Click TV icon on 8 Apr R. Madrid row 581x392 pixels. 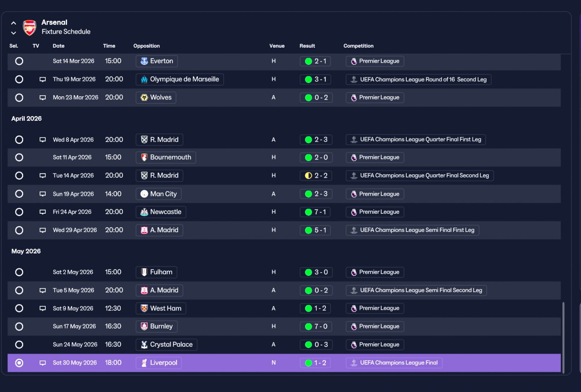pyautogui.click(x=43, y=140)
